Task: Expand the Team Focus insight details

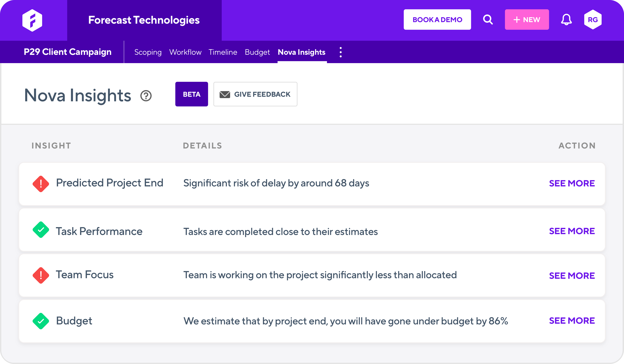Action: click(x=572, y=275)
